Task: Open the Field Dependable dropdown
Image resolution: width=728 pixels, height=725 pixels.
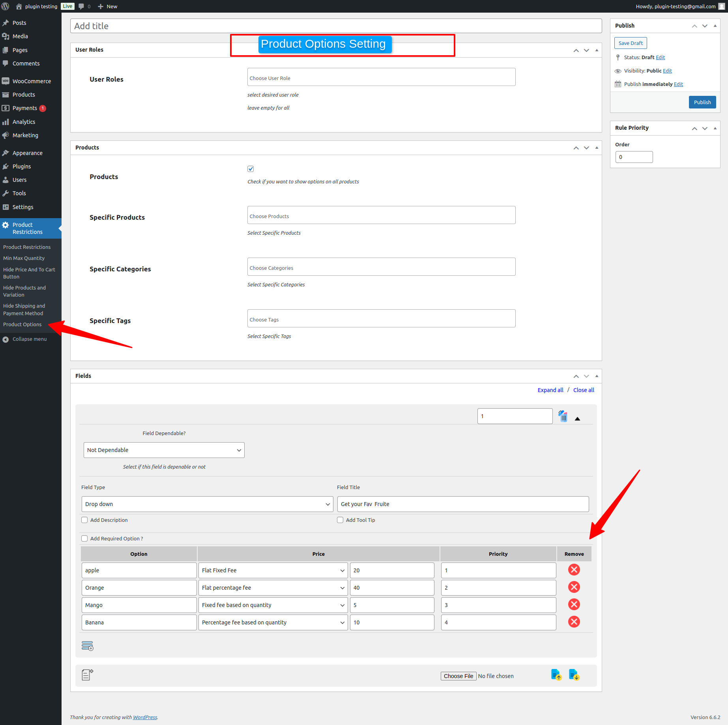Action: pyautogui.click(x=164, y=450)
